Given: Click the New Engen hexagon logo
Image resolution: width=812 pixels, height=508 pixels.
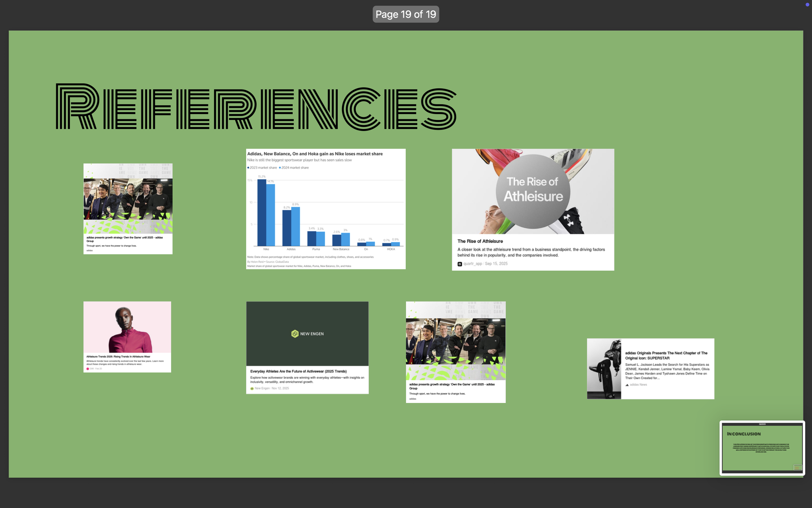Looking at the screenshot, I should point(295,333).
